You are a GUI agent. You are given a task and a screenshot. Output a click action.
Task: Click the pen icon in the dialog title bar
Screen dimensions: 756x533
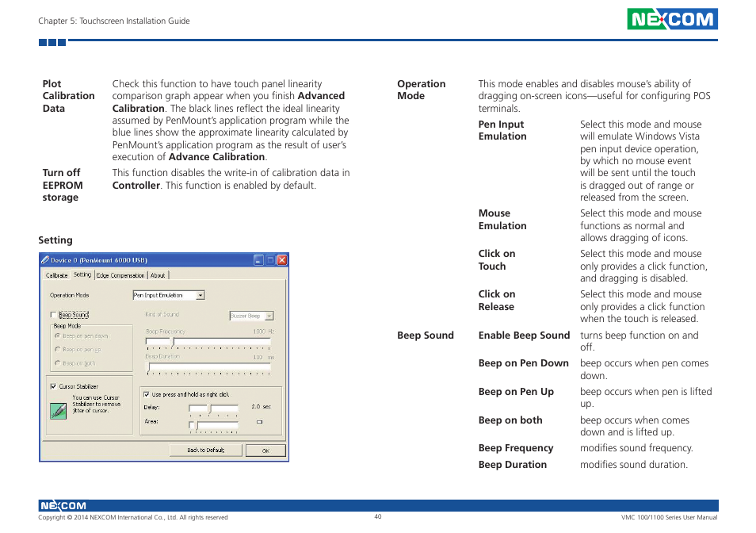pyautogui.click(x=45, y=260)
